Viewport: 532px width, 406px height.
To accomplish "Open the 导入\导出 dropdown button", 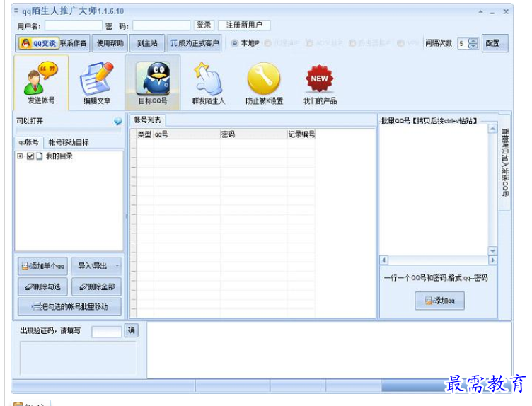I will 97,266.
